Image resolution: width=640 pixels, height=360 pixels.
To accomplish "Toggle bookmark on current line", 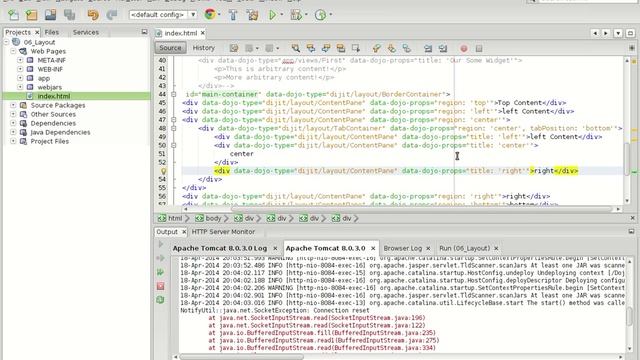I will (407, 48).
